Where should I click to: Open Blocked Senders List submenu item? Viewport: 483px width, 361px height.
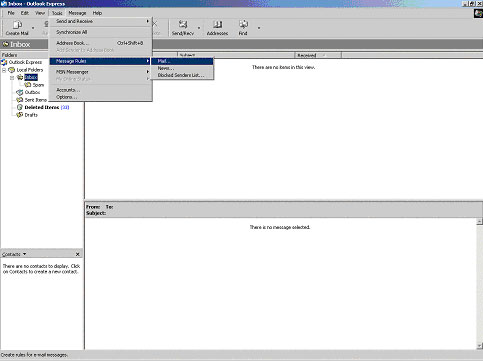pos(182,75)
